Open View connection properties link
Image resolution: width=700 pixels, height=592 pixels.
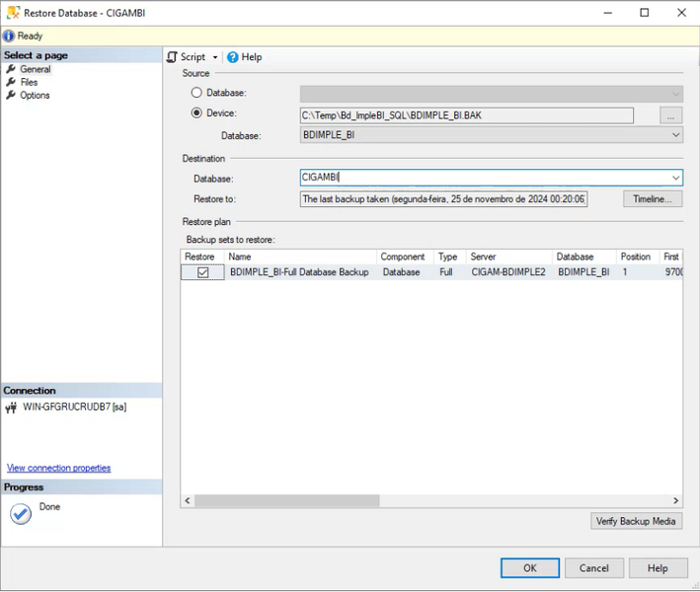(x=59, y=468)
